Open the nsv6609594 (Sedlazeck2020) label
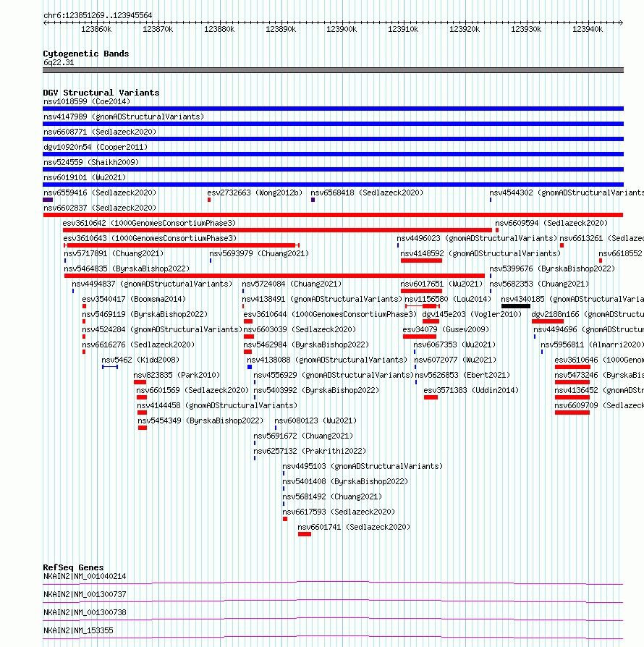The height and width of the screenshot is (647, 644). click(551, 223)
